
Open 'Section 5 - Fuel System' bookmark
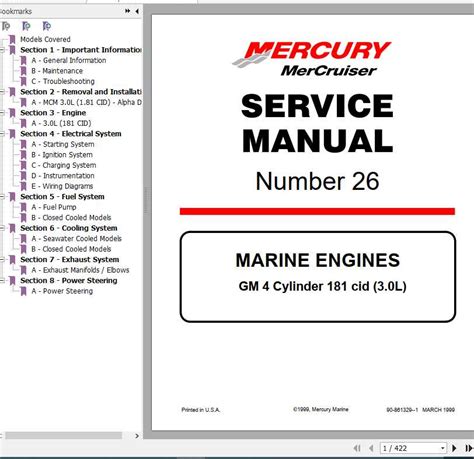click(62, 197)
